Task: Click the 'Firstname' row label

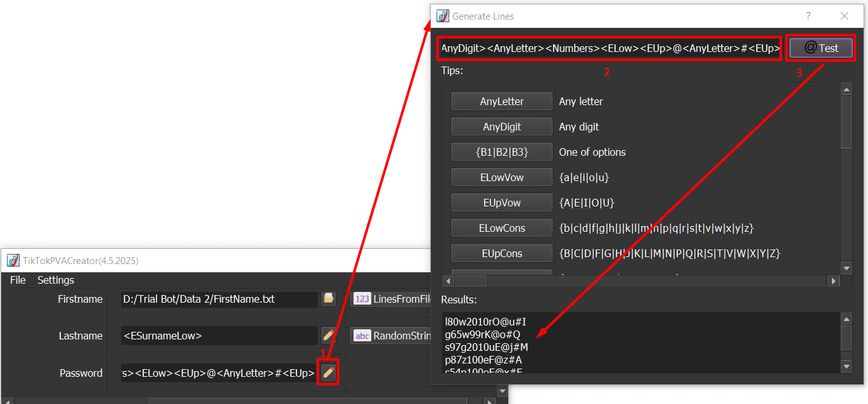Action: pyautogui.click(x=80, y=299)
